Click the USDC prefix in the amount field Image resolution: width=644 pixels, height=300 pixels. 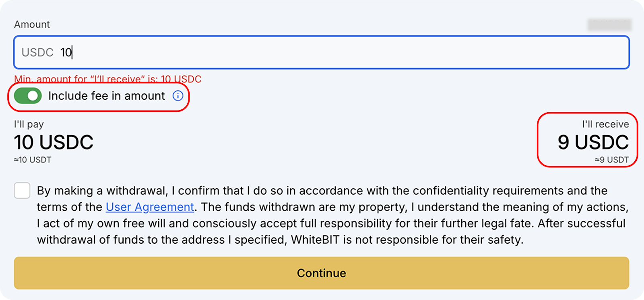click(37, 53)
